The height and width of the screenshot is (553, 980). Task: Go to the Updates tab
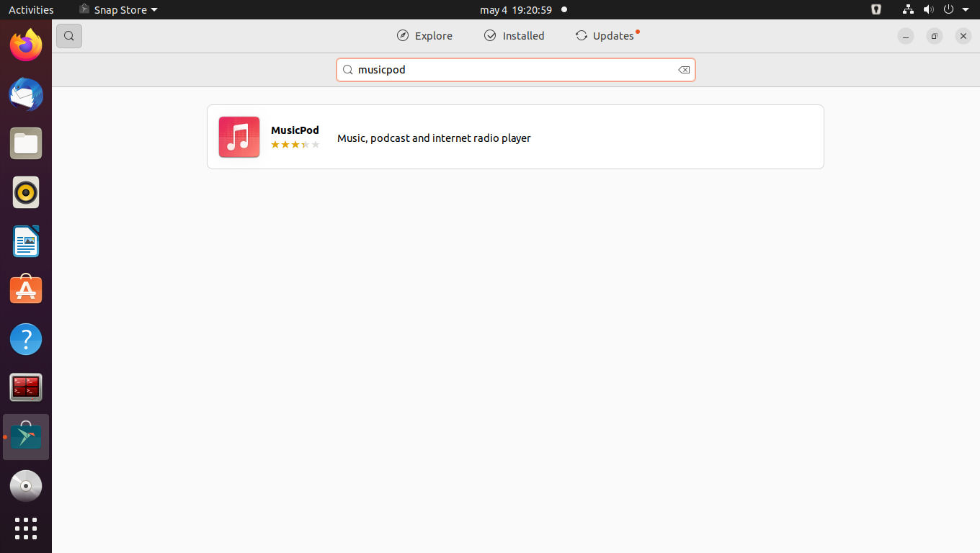(x=607, y=36)
